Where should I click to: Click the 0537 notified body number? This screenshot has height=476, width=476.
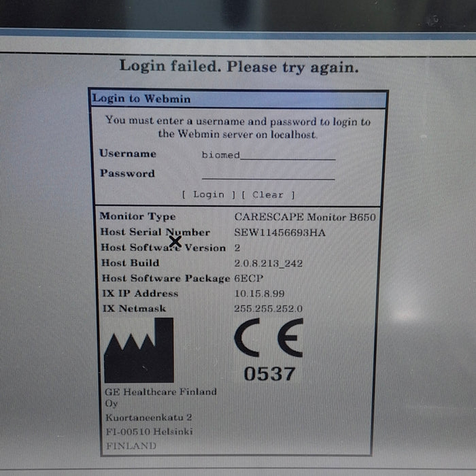click(270, 373)
